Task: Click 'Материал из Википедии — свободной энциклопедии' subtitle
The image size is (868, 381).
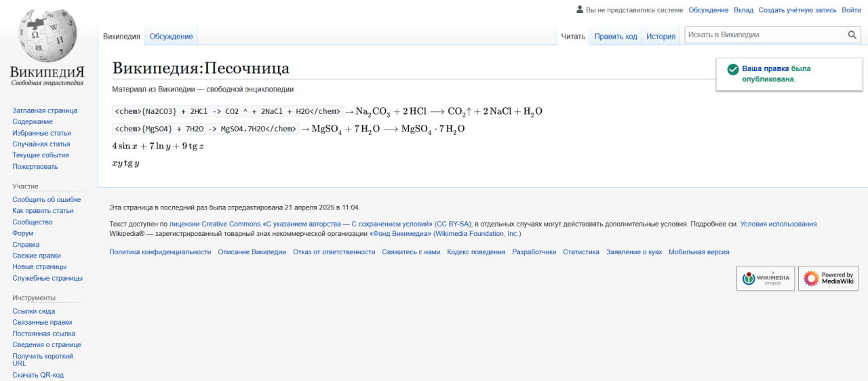Action: pos(203,89)
